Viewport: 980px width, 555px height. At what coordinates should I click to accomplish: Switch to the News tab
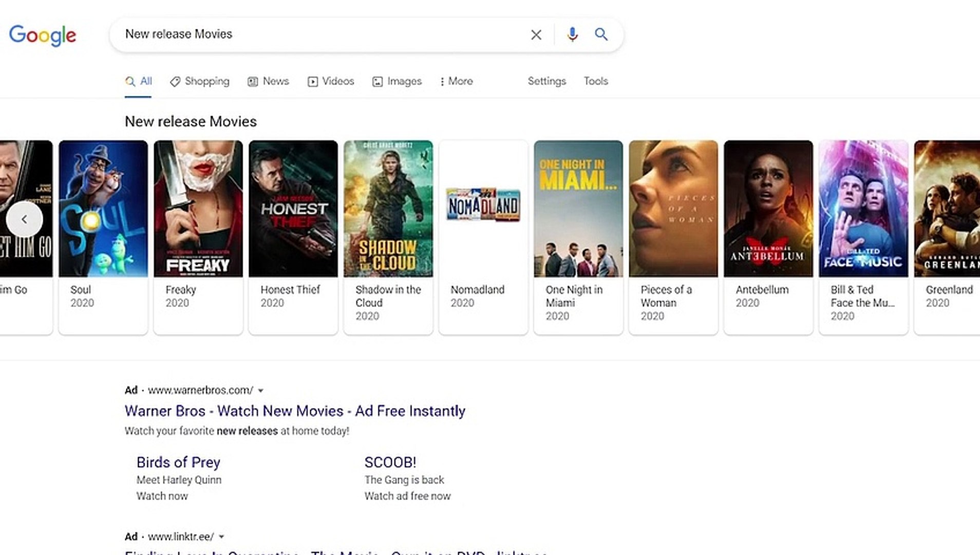268,81
